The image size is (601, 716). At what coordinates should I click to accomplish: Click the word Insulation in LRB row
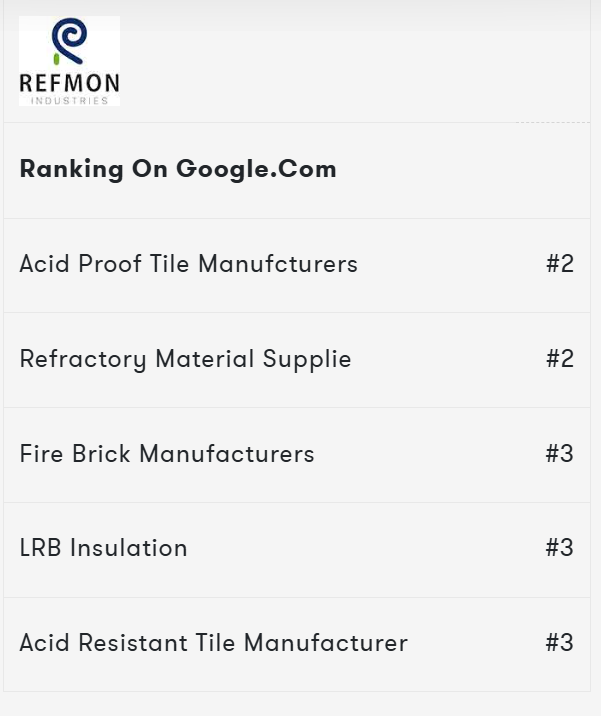(128, 548)
